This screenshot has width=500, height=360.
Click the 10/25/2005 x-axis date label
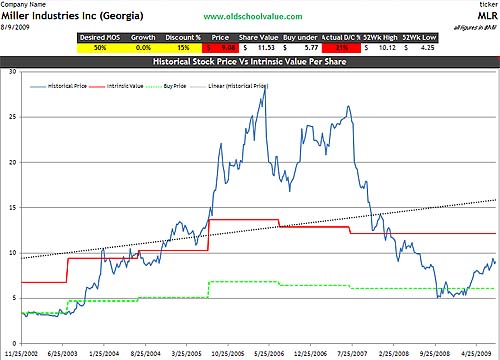pos(228,354)
